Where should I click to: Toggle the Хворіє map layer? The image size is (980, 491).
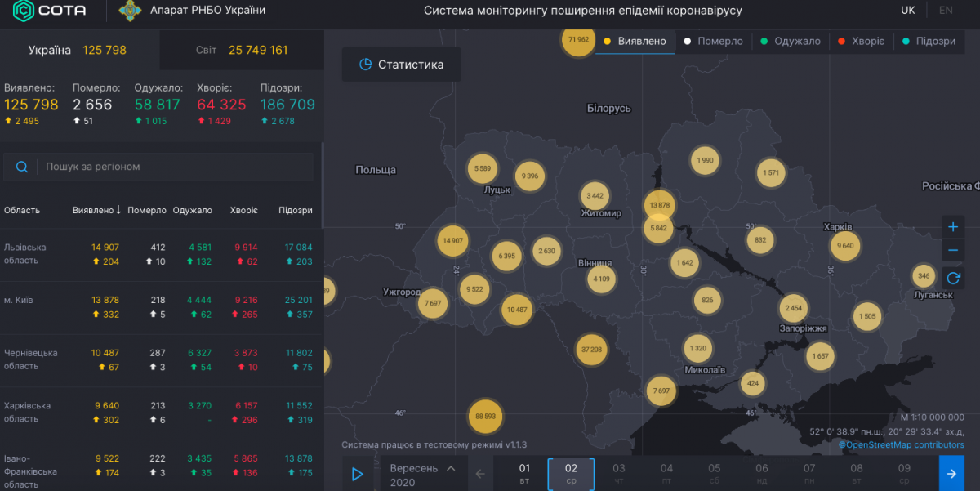coord(861,41)
